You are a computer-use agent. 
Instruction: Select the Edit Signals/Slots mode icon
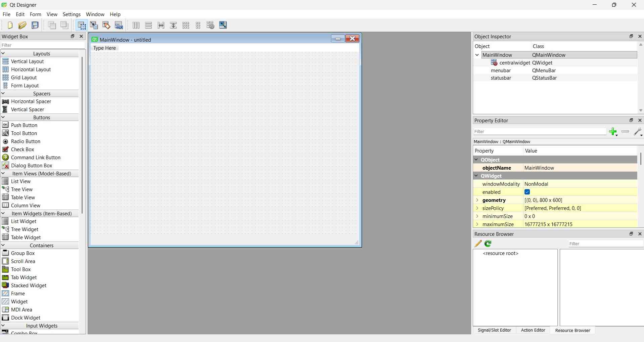click(94, 25)
